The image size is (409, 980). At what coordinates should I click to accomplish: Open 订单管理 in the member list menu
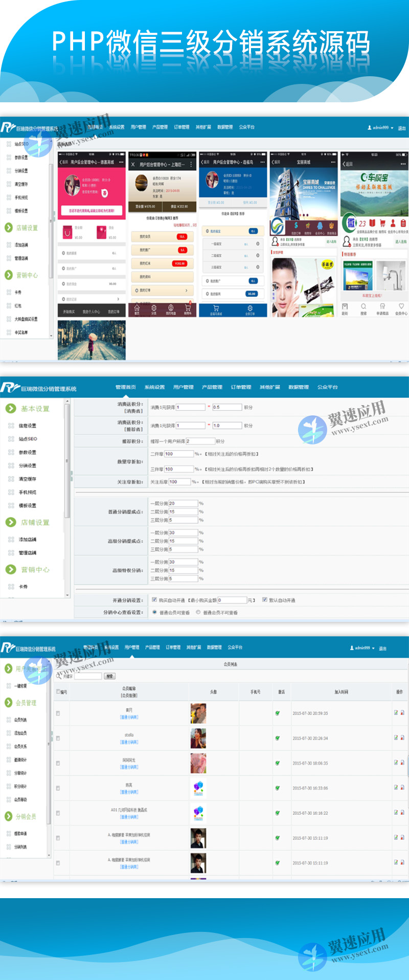pyautogui.click(x=173, y=648)
